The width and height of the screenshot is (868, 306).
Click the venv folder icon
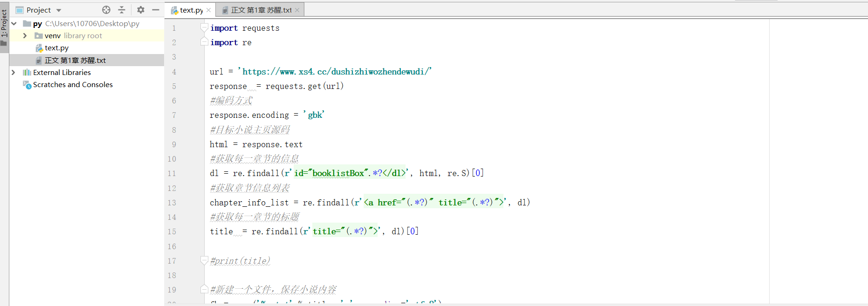pos(39,35)
